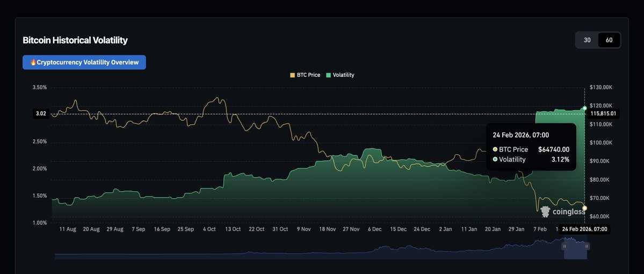The width and height of the screenshot is (644, 274).
Task: Toggle the Volatility series label in legend
Action: pos(343,75)
